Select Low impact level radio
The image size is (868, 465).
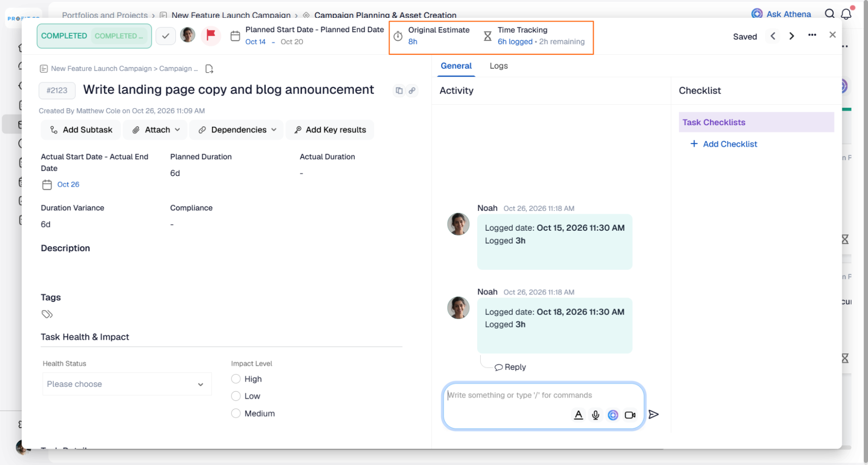click(x=236, y=396)
